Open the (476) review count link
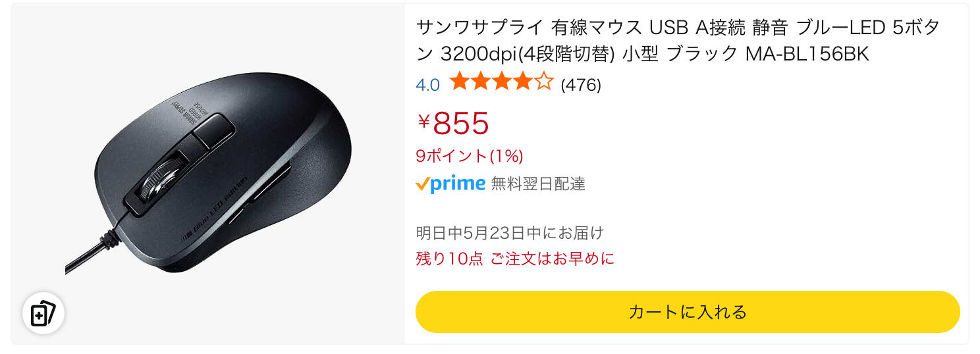 (580, 85)
